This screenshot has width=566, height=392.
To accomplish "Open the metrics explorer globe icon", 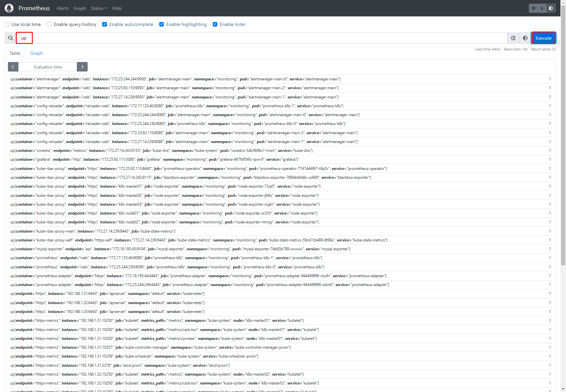I will click(525, 38).
